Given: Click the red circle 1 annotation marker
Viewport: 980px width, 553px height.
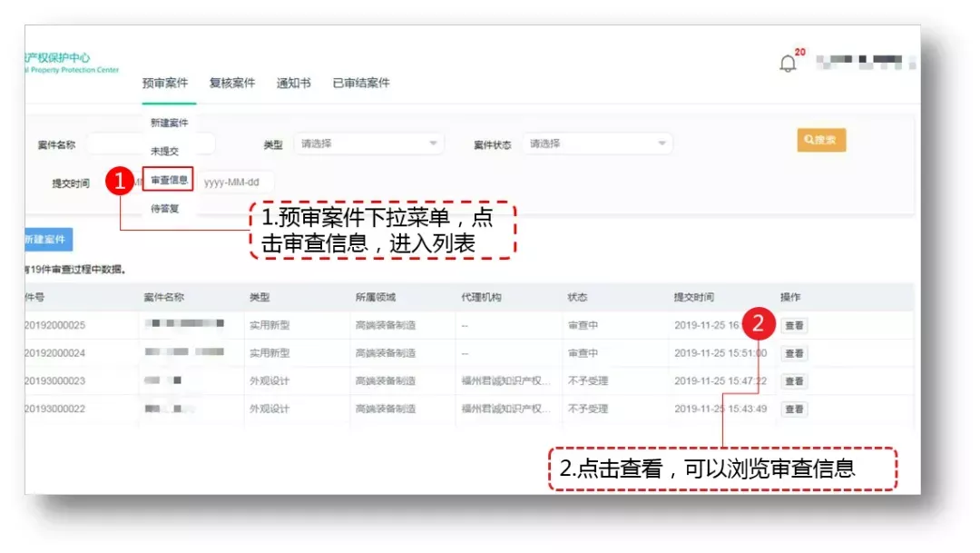Looking at the screenshot, I should pyautogui.click(x=120, y=182).
